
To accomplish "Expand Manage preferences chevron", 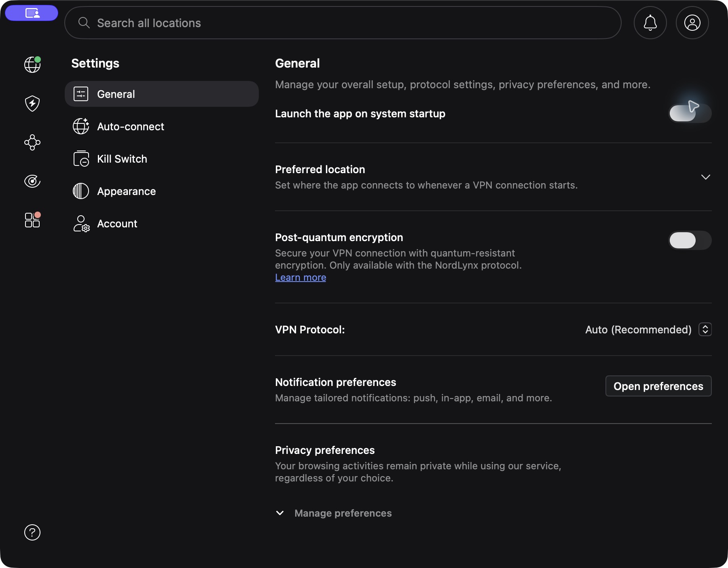I will pos(280,513).
